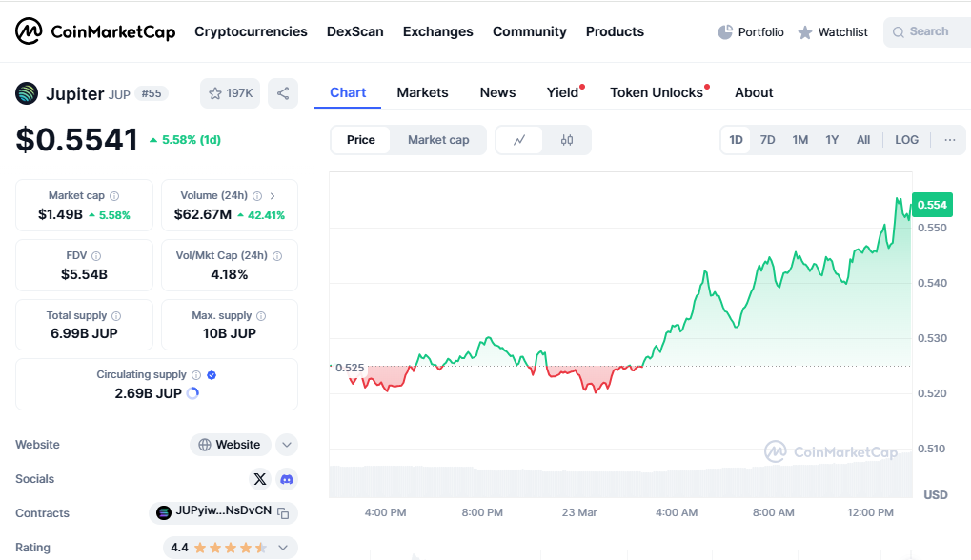Open the chart more options menu
The image size is (971, 560).
(949, 140)
